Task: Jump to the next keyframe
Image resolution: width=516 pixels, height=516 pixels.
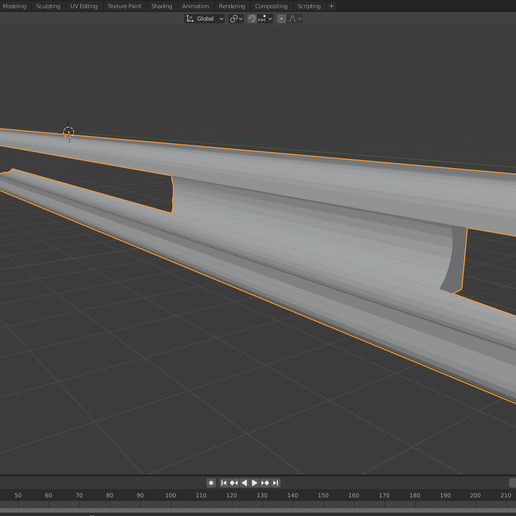Action: (x=265, y=483)
